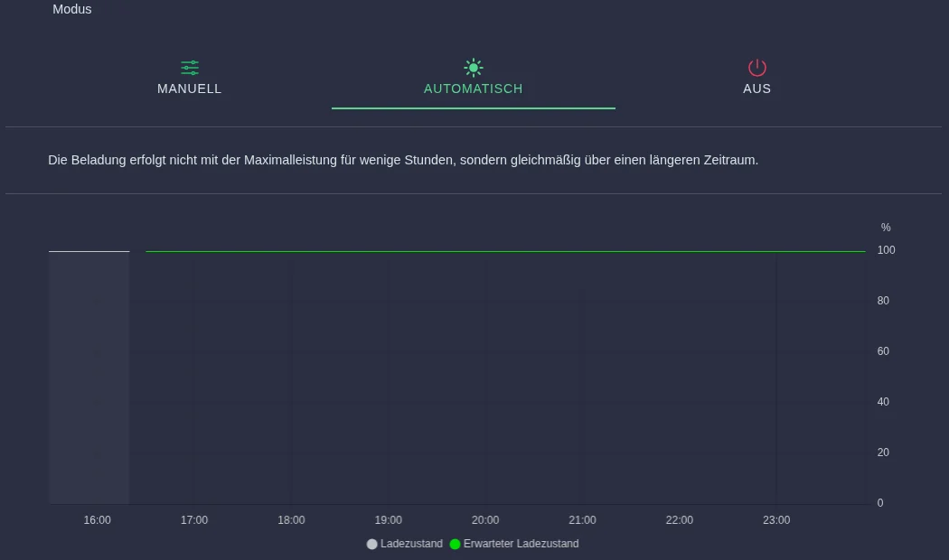Click the 100 percent axis value
Image resolution: width=949 pixels, height=560 pixels.
coord(886,250)
